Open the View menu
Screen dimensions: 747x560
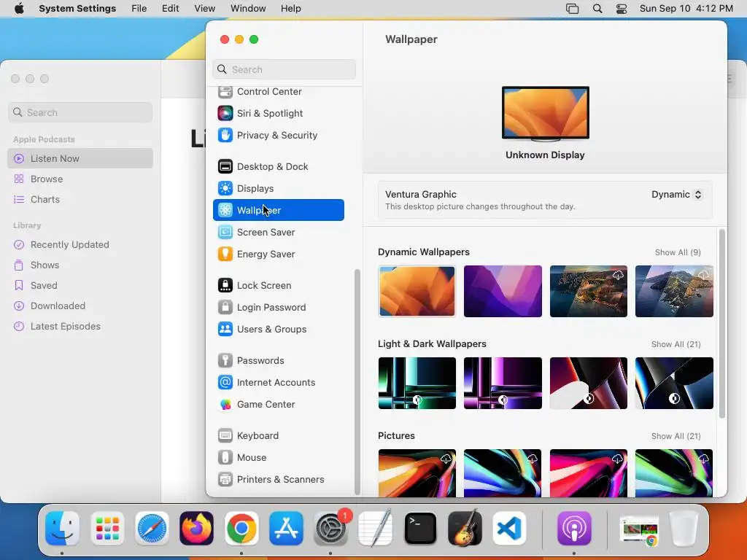204,9
